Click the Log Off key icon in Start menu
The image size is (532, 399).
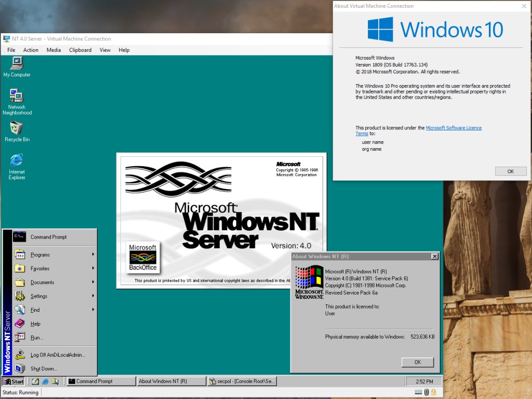tap(20, 355)
